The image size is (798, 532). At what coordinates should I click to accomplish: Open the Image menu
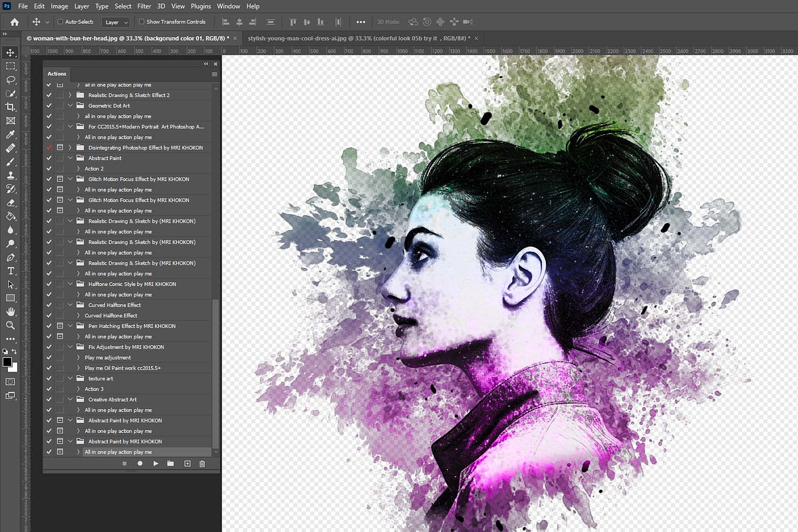59,6
